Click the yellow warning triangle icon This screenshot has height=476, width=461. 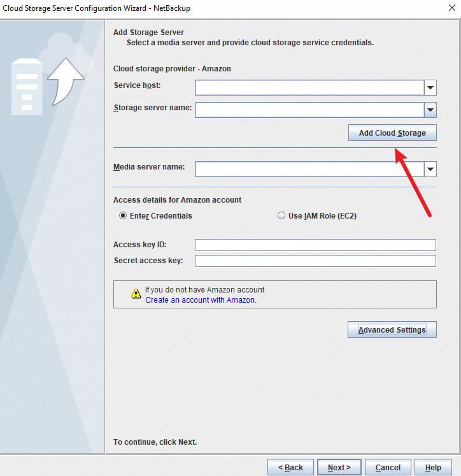(136, 294)
